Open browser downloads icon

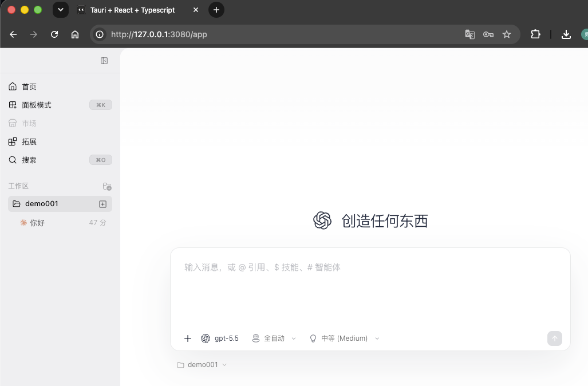point(566,34)
